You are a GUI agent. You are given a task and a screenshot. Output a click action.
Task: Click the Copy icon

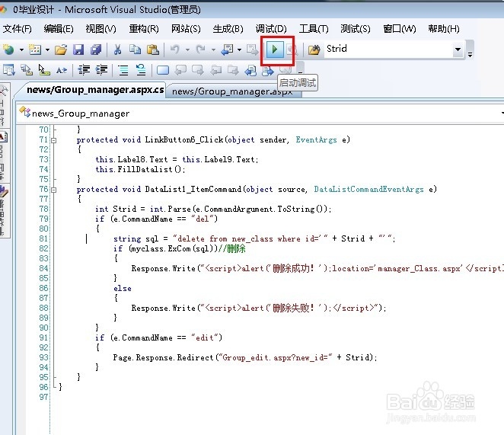pos(135,50)
